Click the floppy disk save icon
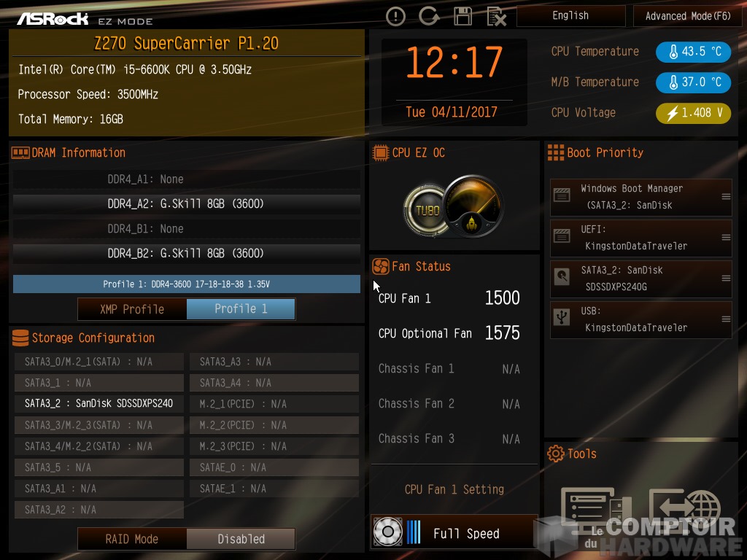Image resolution: width=747 pixels, height=560 pixels. [462, 16]
